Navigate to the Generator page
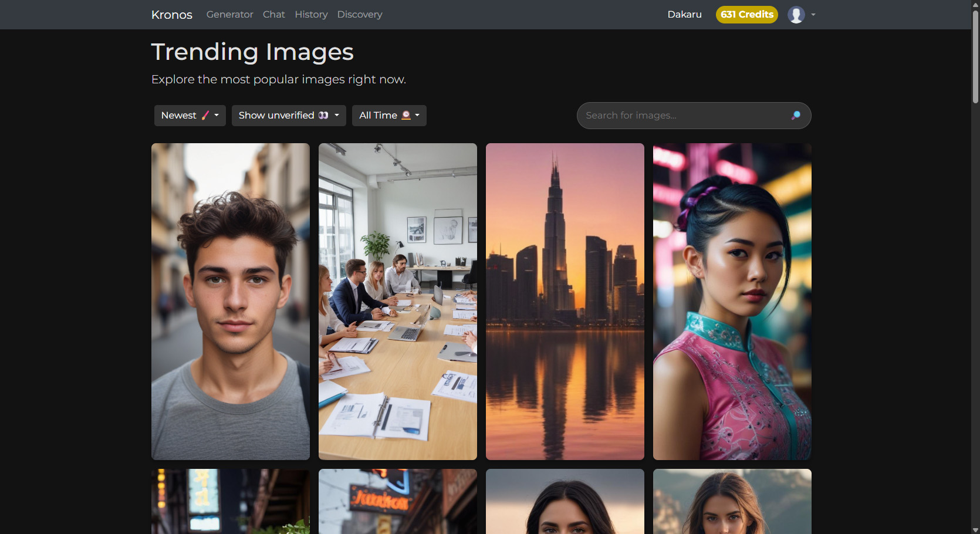 pyautogui.click(x=229, y=14)
